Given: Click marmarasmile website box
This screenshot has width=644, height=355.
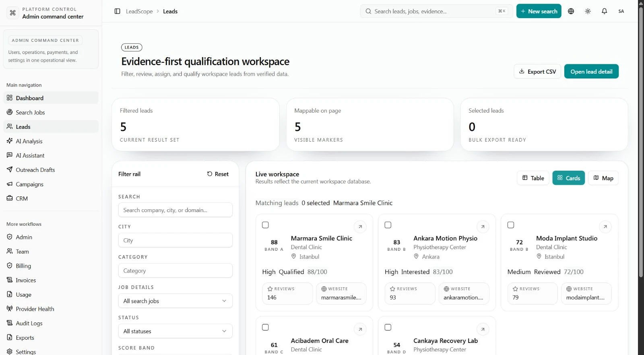Looking at the screenshot, I should pos(341,293).
